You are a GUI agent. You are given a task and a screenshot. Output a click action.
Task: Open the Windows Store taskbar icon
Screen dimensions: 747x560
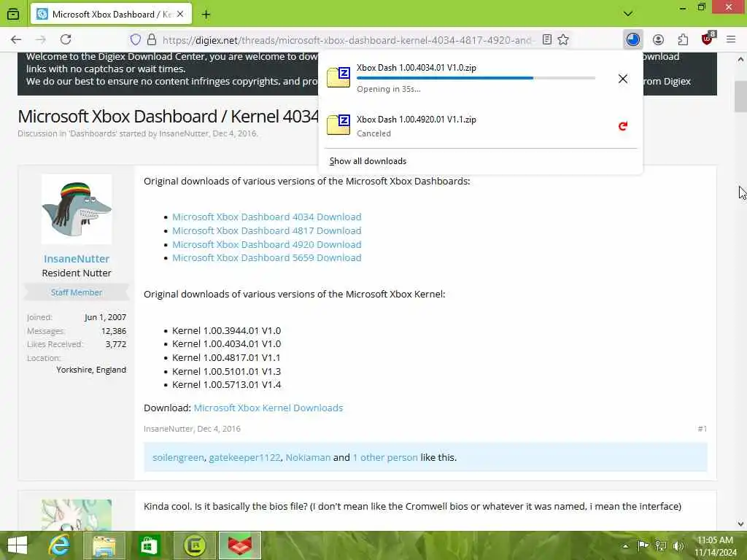coord(149,545)
